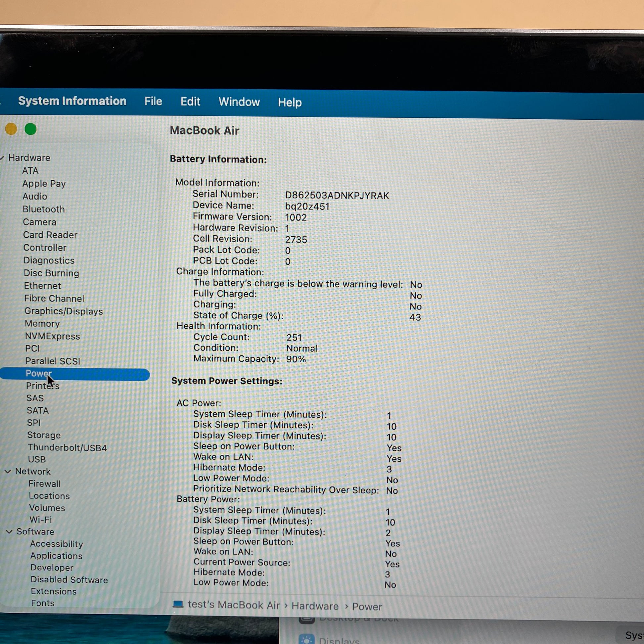Collapse the Network section chevron

click(8, 471)
